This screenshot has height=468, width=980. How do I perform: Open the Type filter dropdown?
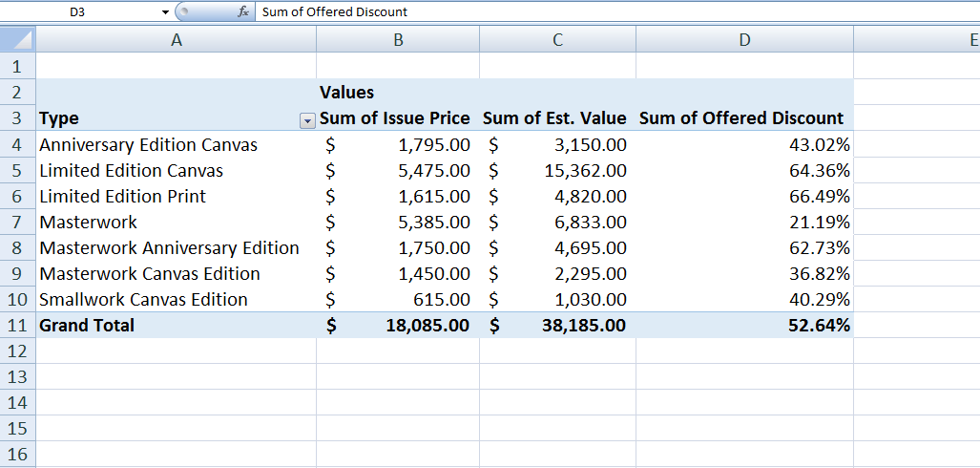(x=307, y=120)
